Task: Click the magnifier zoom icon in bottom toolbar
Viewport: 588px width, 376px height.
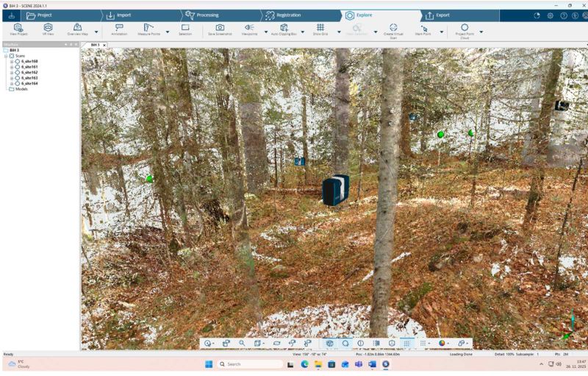Action: tap(242, 343)
